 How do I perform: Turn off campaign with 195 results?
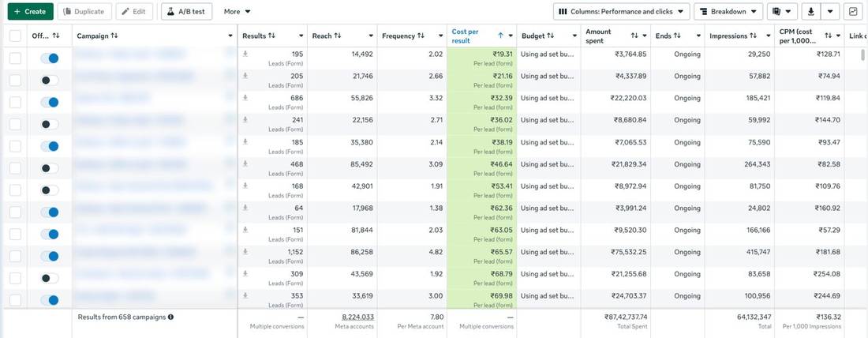(50, 58)
